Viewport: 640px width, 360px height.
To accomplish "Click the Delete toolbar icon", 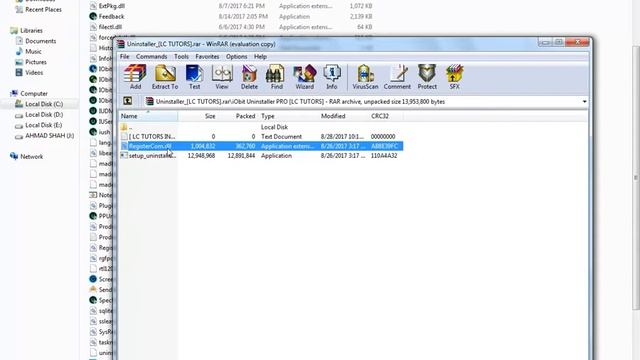I will click(249, 77).
